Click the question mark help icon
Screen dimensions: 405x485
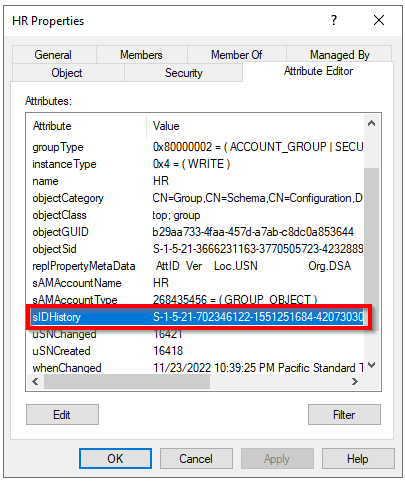(x=334, y=20)
